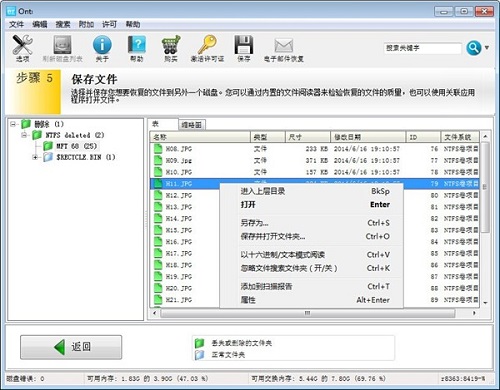
Task: Open the 搜索 menu
Action: (x=63, y=24)
